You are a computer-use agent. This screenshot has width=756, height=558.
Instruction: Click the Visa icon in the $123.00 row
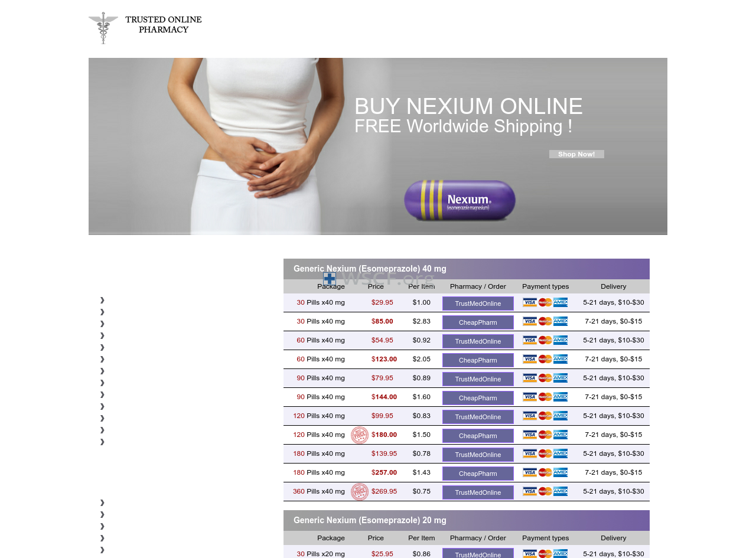tap(530, 359)
